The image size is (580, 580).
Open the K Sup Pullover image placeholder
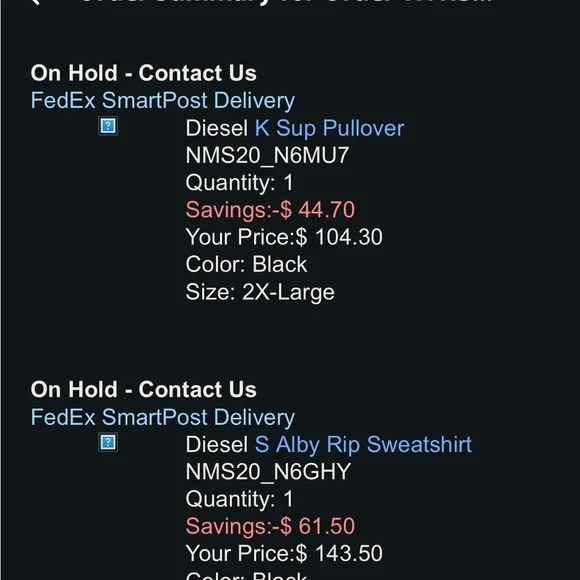pyautogui.click(x=108, y=126)
